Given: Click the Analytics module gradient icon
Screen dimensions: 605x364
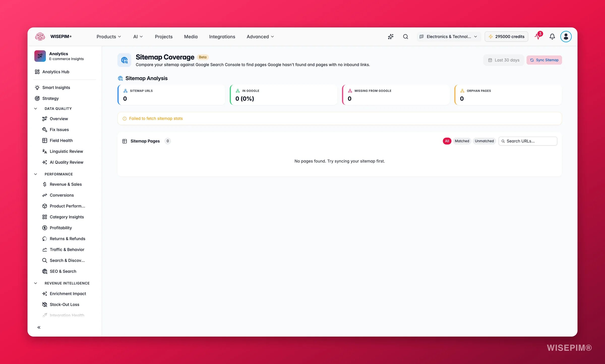Looking at the screenshot, I should click(40, 56).
